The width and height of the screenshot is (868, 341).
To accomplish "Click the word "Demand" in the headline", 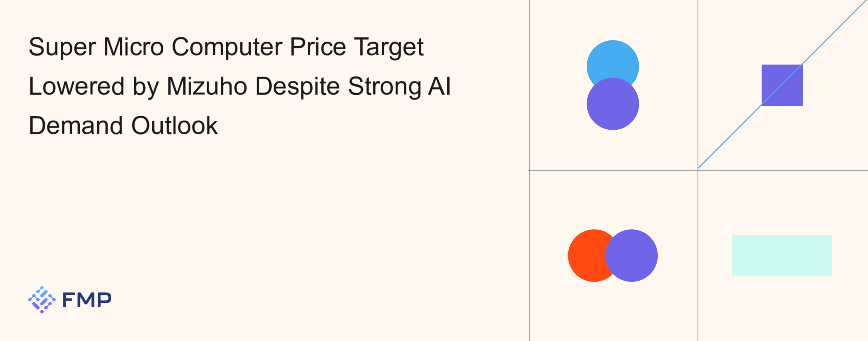I will pos(76,126).
